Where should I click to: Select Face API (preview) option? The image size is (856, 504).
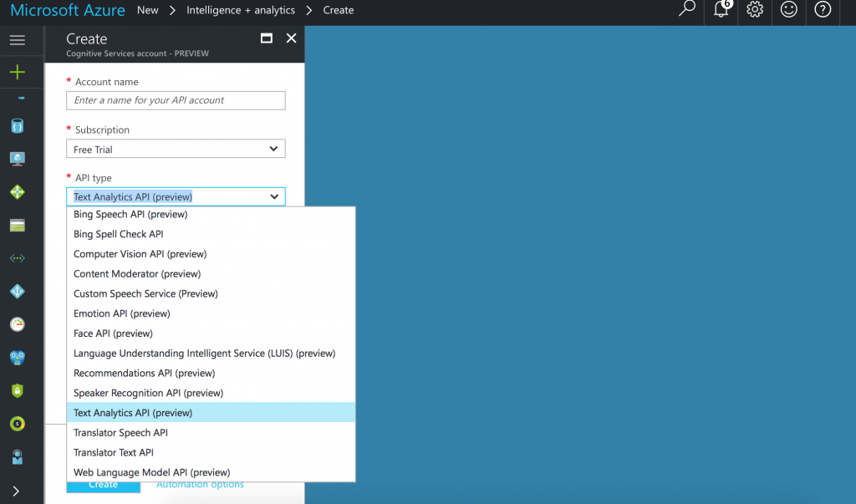click(113, 333)
